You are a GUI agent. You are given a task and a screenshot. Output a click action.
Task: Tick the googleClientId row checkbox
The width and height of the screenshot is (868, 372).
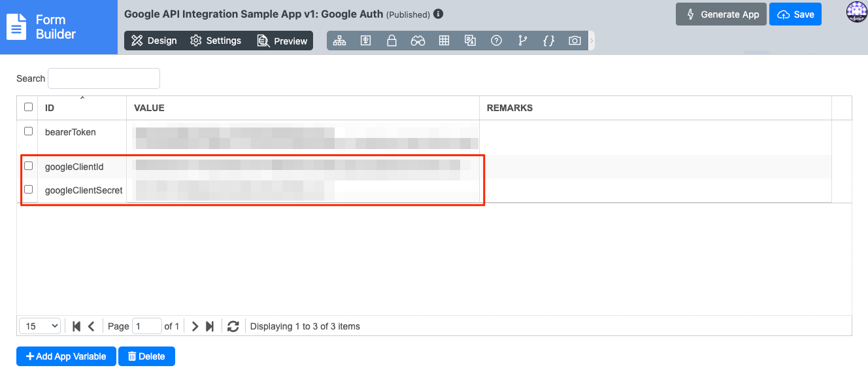click(x=28, y=166)
